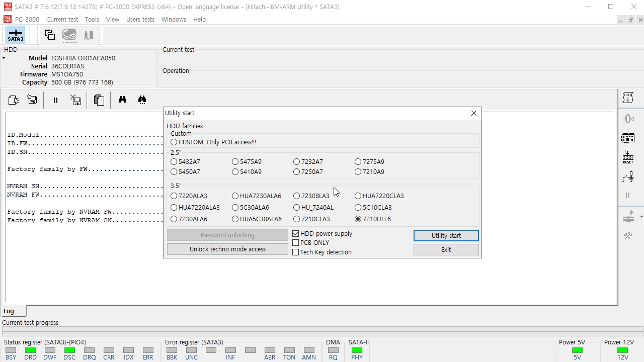Click the binoculars icon with dots

(x=142, y=100)
